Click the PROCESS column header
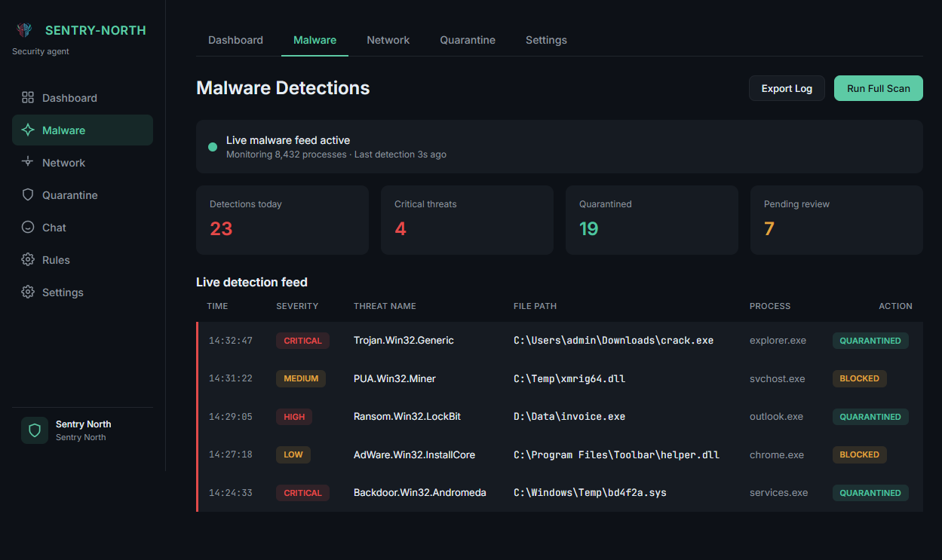This screenshot has width=942, height=560. pyautogui.click(x=770, y=306)
